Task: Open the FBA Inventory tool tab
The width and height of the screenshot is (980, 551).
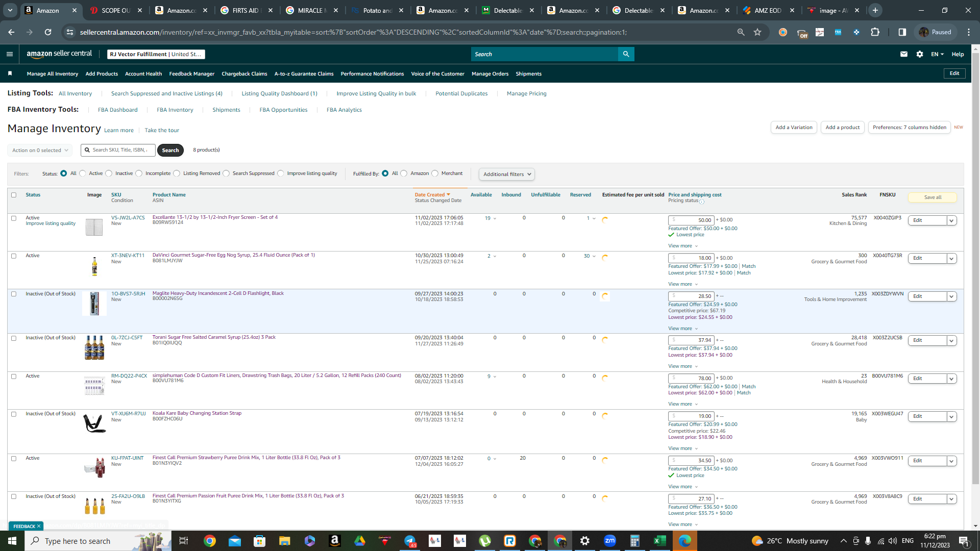Action: (x=175, y=110)
